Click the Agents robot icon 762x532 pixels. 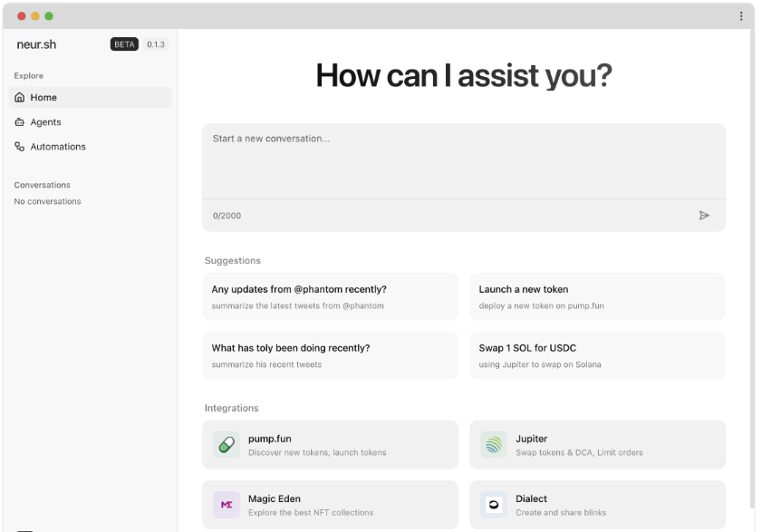[x=19, y=122]
